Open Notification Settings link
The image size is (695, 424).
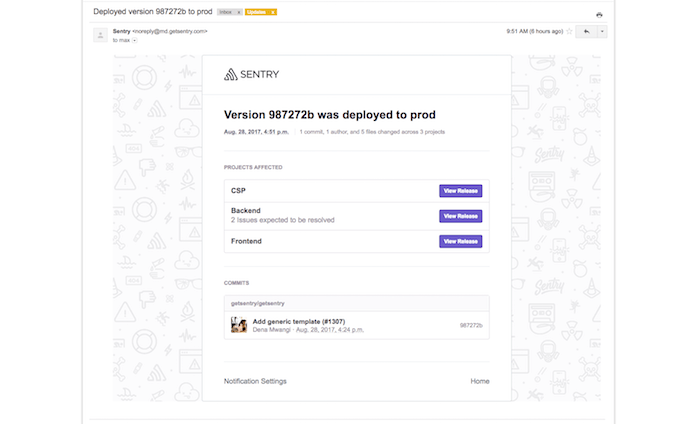[x=255, y=381]
